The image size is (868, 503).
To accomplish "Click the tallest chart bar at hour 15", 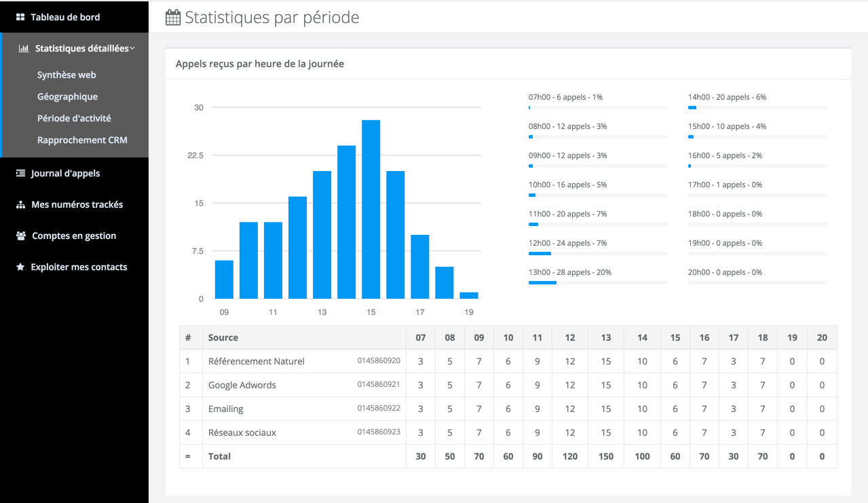I will [x=371, y=209].
